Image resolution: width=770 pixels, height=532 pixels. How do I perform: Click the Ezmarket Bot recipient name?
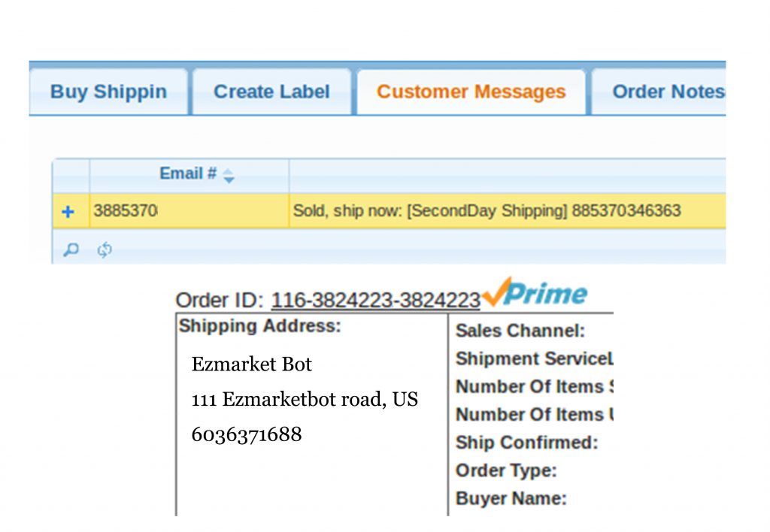pyautogui.click(x=251, y=364)
